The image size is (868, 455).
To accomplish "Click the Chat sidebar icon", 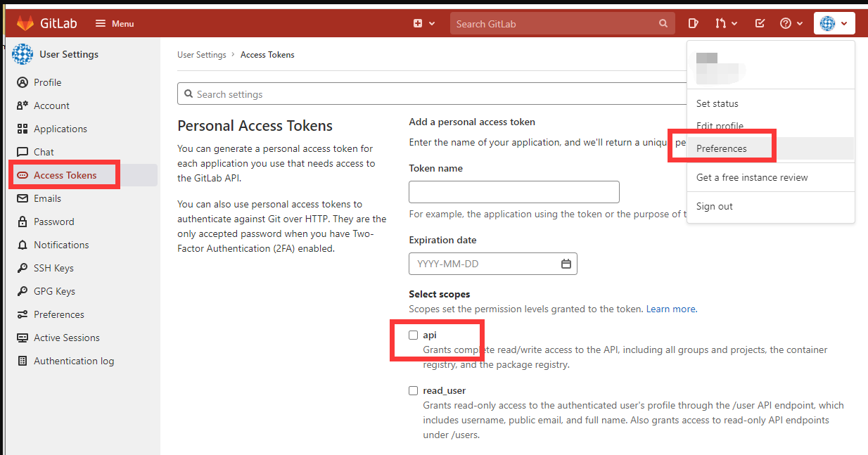I will pyautogui.click(x=23, y=152).
